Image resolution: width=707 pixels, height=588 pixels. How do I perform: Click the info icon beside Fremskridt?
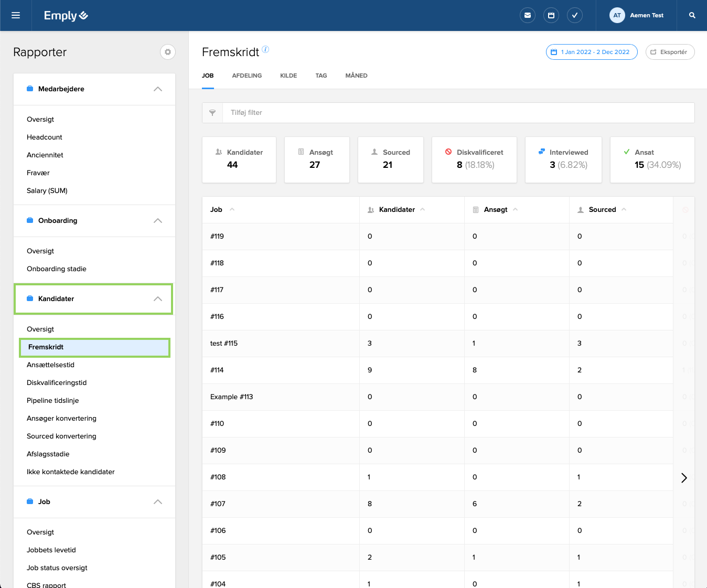pos(265,49)
